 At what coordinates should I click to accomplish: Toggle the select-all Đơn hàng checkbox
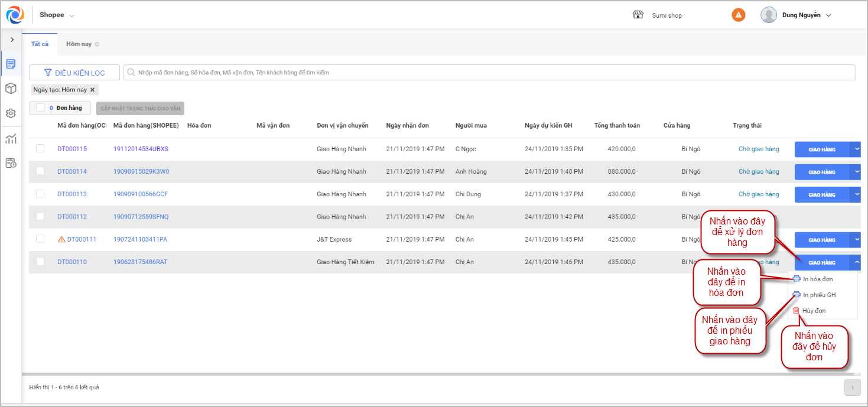coord(40,108)
